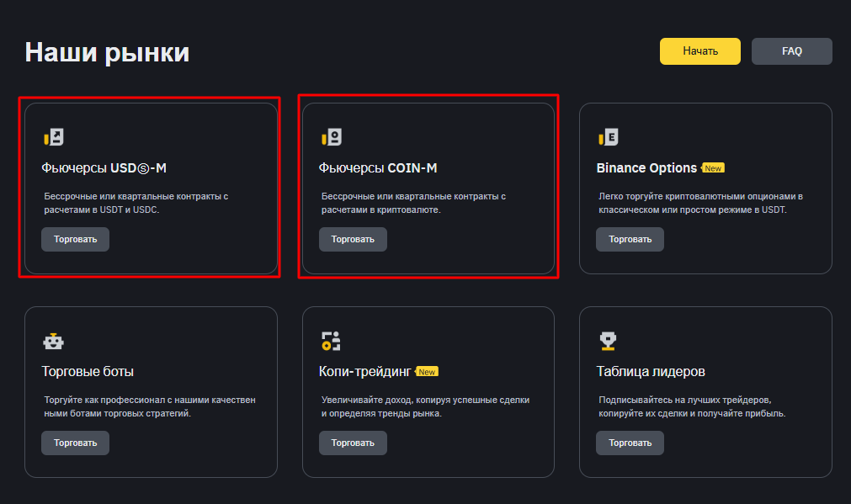Click Торговать under Binance Options
This screenshot has height=504, width=851.
tap(630, 239)
